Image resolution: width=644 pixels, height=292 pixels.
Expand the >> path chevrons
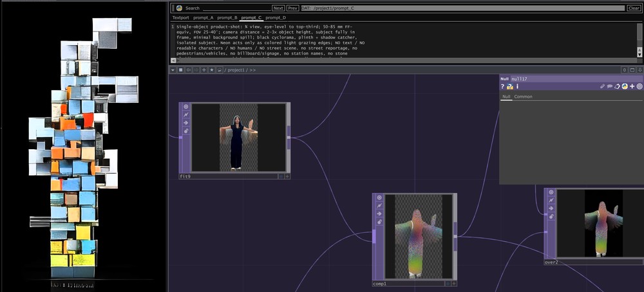point(252,70)
